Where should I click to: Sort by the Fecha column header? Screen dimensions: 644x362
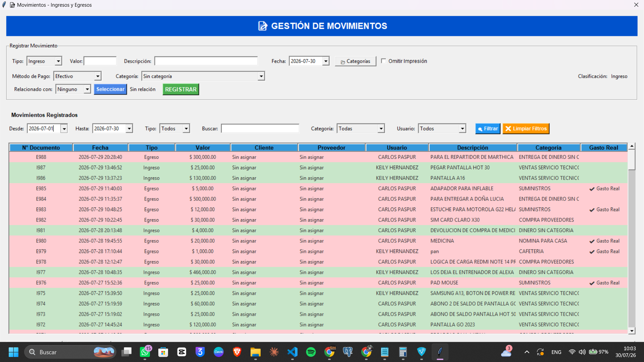pyautogui.click(x=100, y=148)
